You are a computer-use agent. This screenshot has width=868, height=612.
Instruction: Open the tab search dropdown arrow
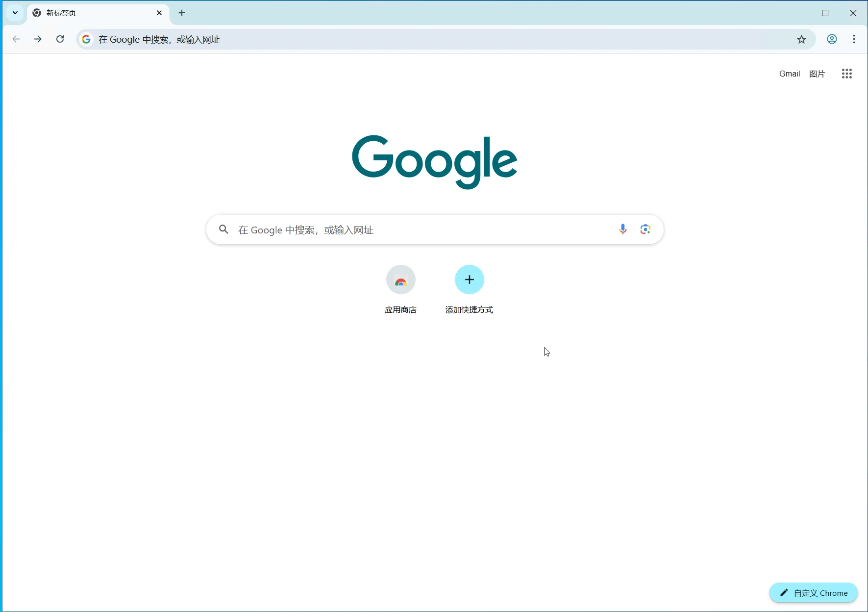(15, 13)
